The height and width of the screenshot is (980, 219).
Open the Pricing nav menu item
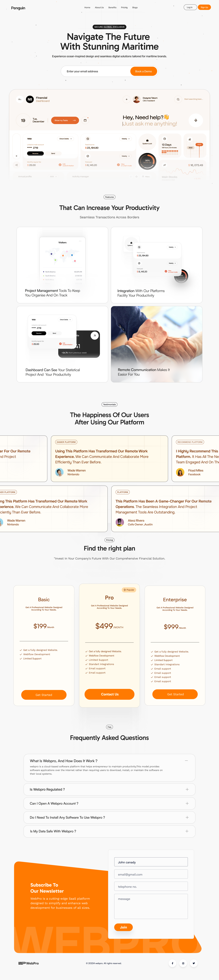(x=124, y=7)
